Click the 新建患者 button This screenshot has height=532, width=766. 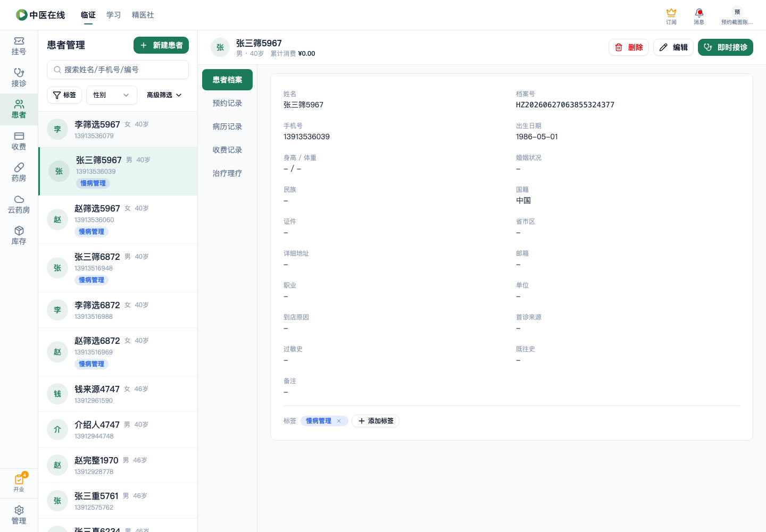(x=161, y=45)
